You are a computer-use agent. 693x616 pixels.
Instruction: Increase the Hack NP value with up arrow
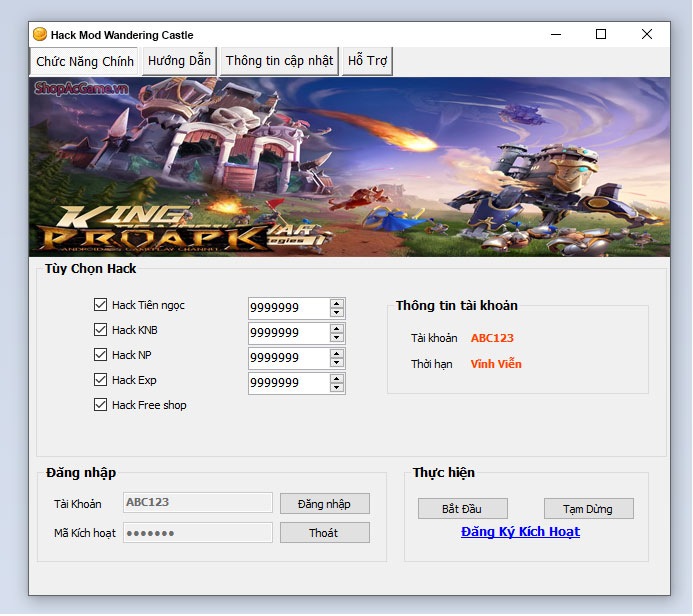(337, 354)
